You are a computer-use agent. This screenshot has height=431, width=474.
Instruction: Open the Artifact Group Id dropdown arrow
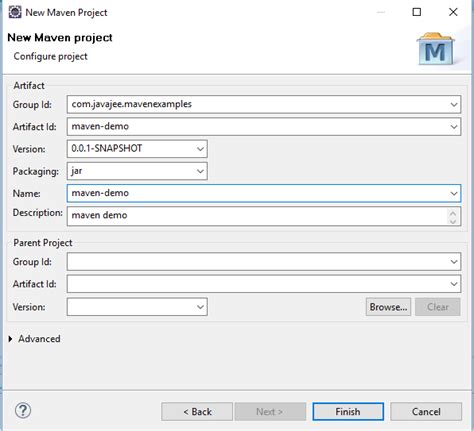point(454,104)
